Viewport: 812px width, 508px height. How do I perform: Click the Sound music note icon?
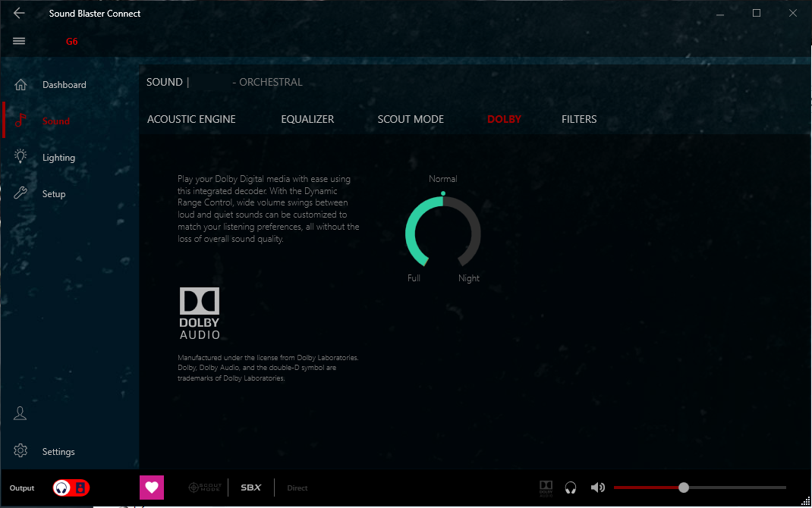(20, 121)
